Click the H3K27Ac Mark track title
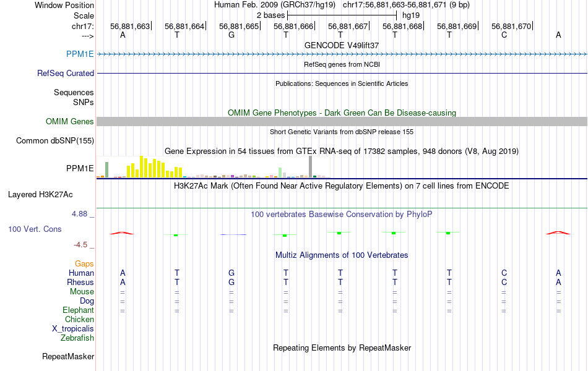The height and width of the screenshot is (371, 588). (342, 186)
